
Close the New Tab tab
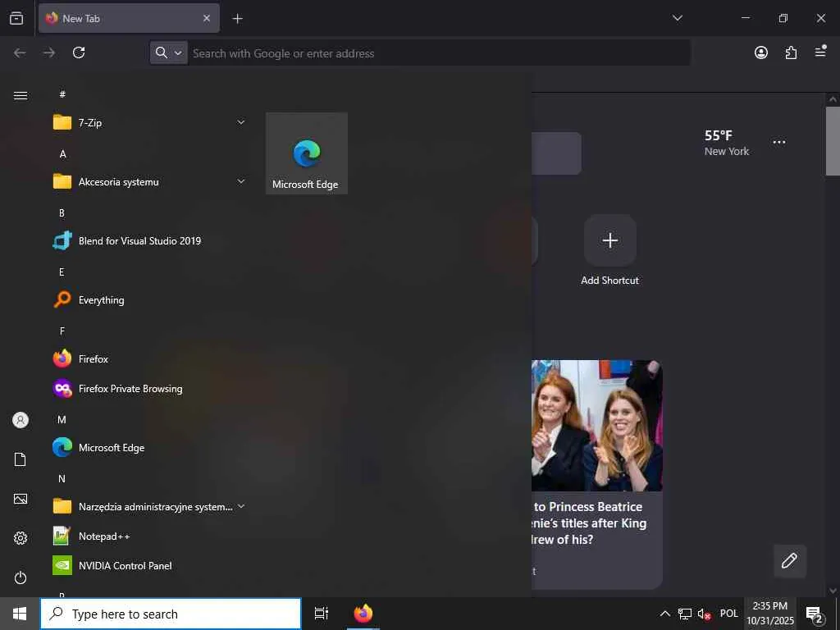[207, 18]
